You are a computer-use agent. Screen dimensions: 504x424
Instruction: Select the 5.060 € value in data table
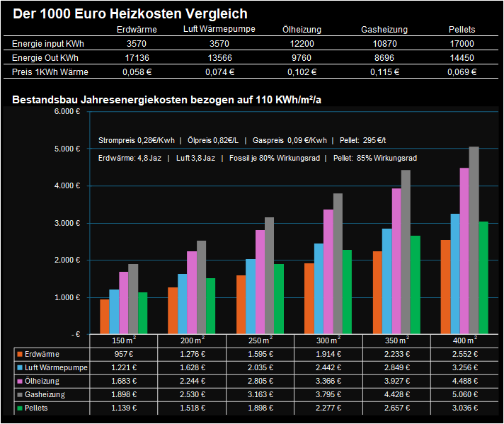click(x=463, y=395)
